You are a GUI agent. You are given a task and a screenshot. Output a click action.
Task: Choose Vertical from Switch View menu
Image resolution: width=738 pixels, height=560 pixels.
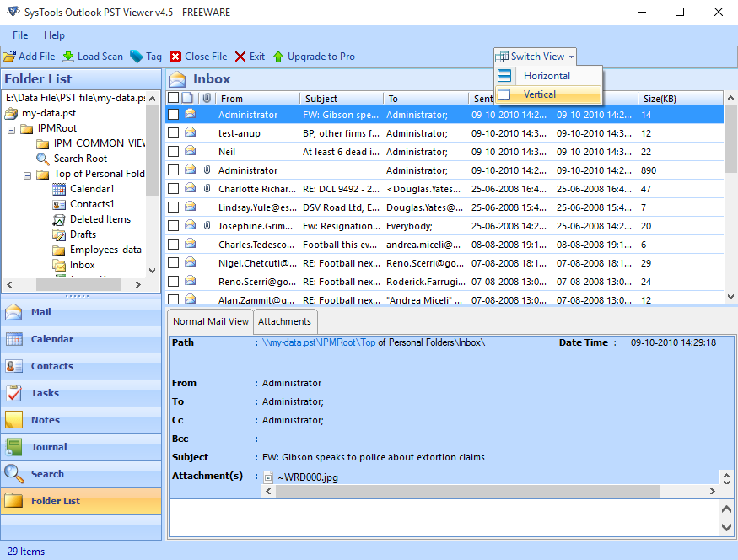pyautogui.click(x=548, y=94)
